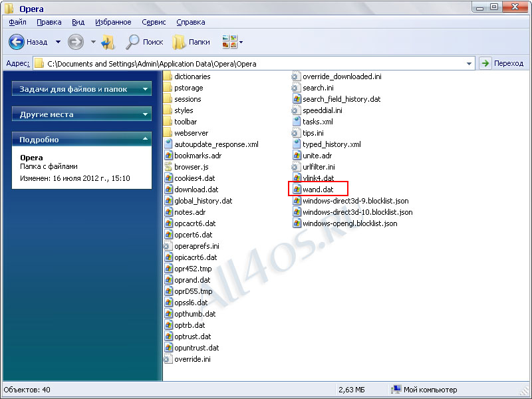The width and height of the screenshot is (532, 399).
Task: Open the view mode icon in toolbar
Action: (x=229, y=42)
